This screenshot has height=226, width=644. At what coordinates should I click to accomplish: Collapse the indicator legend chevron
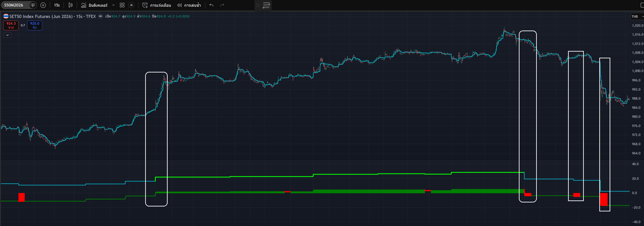(x=8, y=35)
